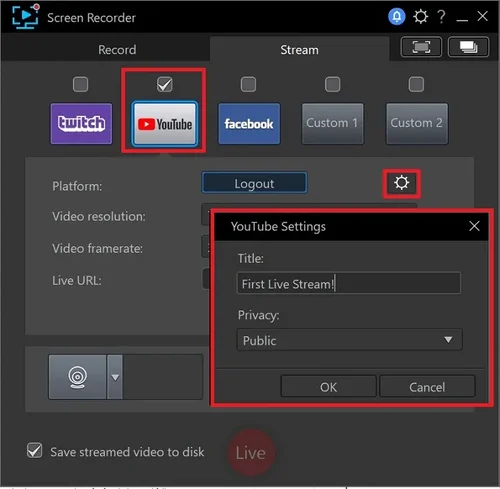Cancel the YouTube Settings dialog
This screenshot has width=500, height=489.
pos(427,387)
